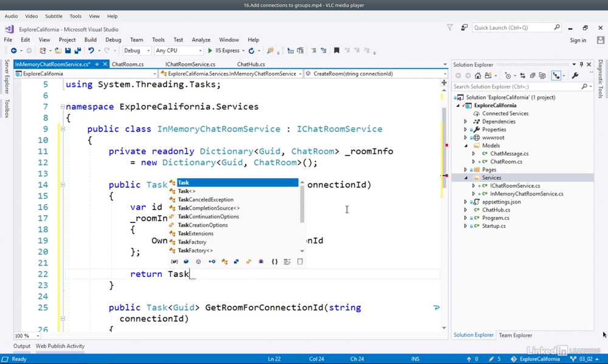Image resolution: width=608 pixels, height=364 pixels.
Task: Open the ExploreCalifornia project scope dropdown
Action: [x=86, y=74]
